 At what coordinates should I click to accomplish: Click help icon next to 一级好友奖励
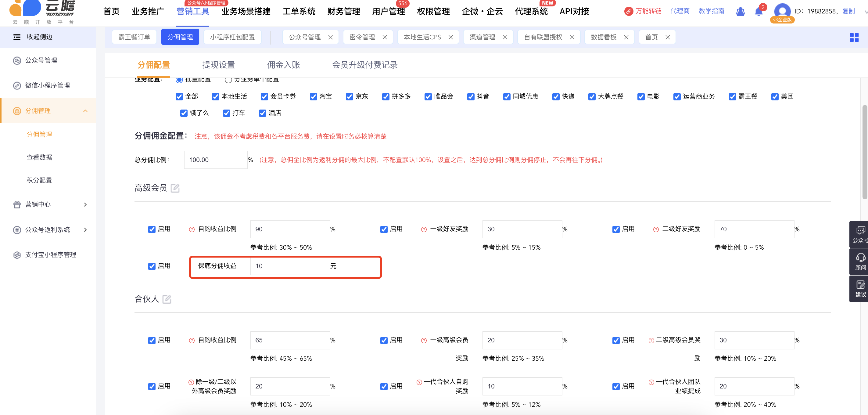[x=424, y=229]
